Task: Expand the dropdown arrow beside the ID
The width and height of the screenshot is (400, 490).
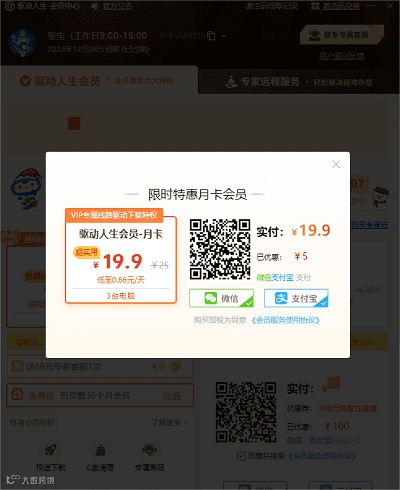Action: tap(224, 36)
